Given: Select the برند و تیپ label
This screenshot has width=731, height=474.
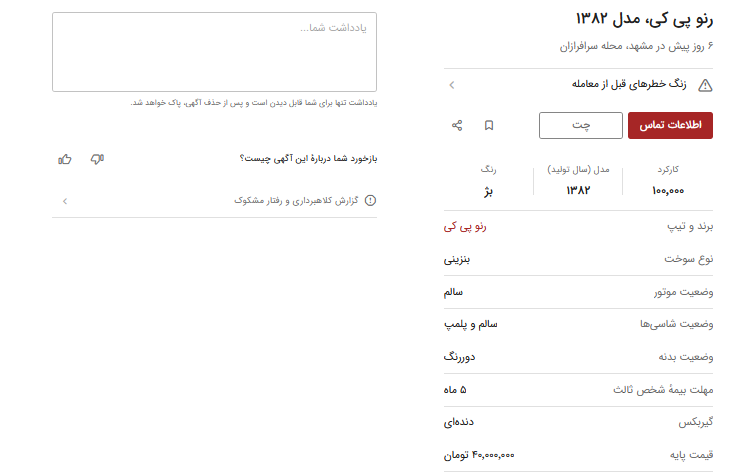Looking at the screenshot, I should point(690,227).
